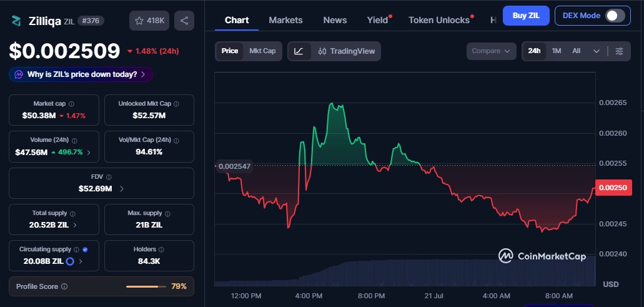
Task: Select the line chart icon
Action: pos(299,51)
